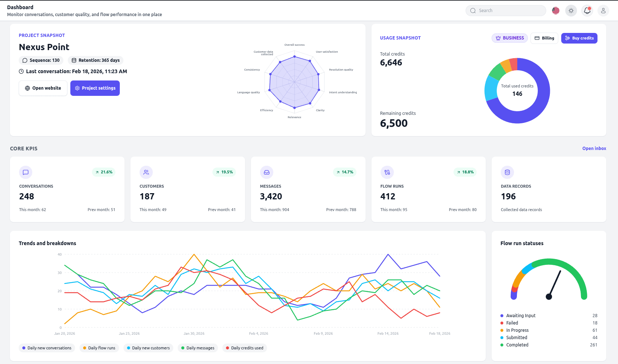Viewport: 618px width, 364px height.
Task: Click the sun icon to switch theme
Action: click(x=571, y=11)
